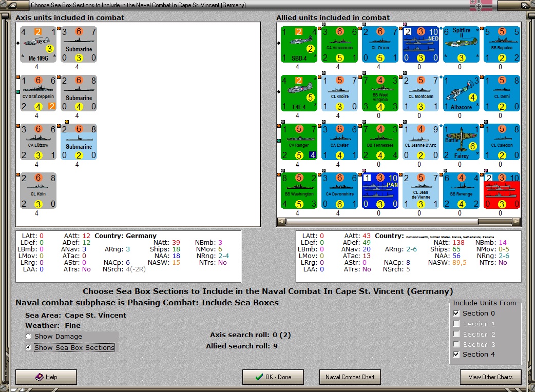Select the CL Delhi unit
The image size is (535, 392).
tap(502, 93)
